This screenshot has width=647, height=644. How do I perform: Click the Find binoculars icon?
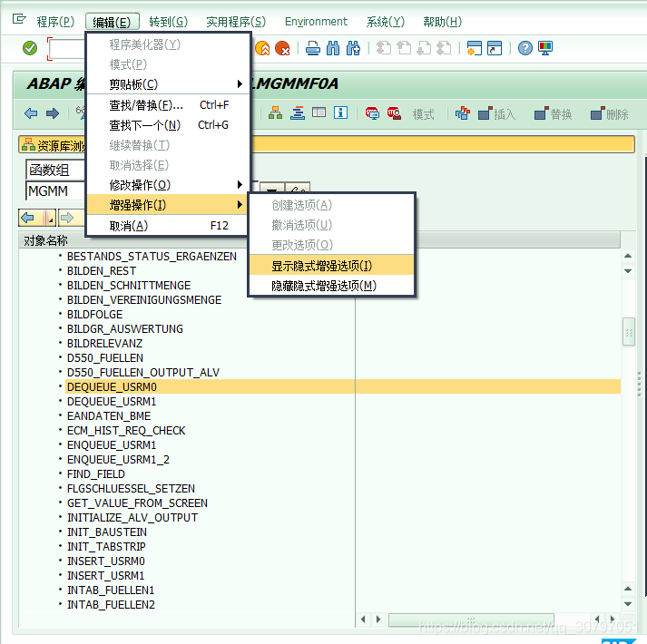coord(333,48)
